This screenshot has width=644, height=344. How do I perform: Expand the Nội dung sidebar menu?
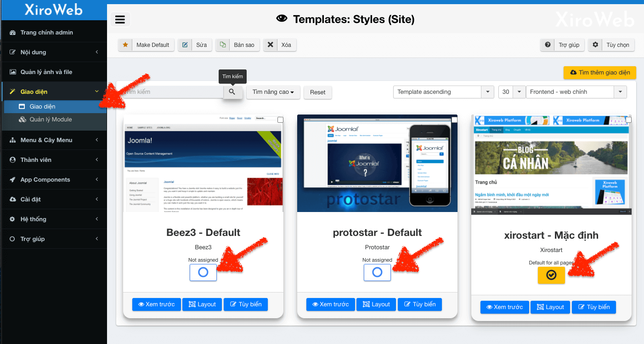(53, 52)
